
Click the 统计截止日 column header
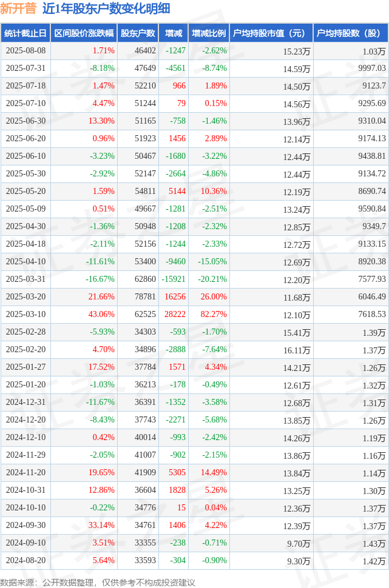(x=25, y=33)
